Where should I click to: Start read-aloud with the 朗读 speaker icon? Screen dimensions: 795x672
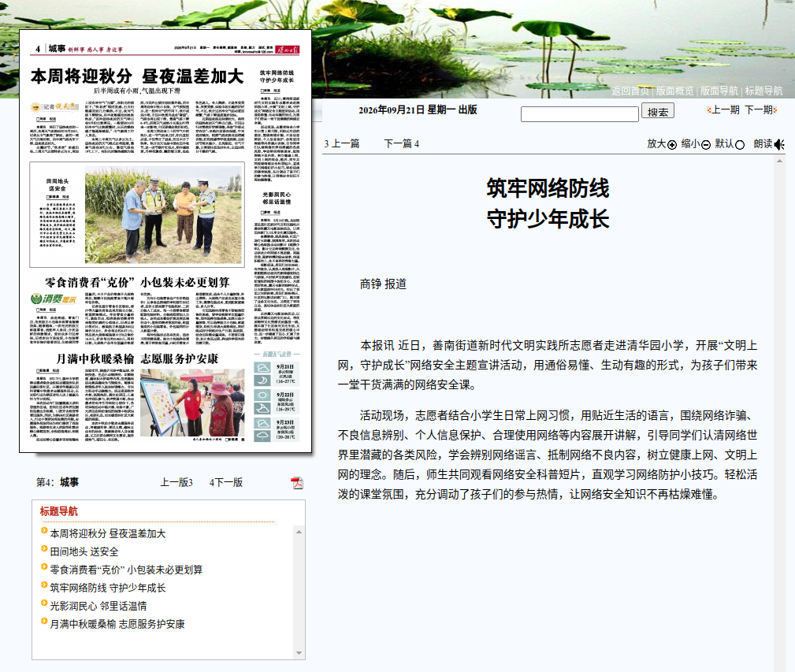click(779, 144)
